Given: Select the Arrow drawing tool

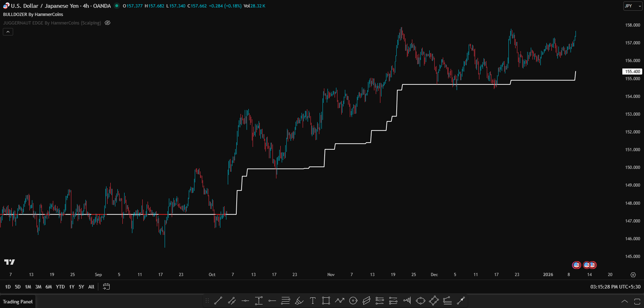Looking at the screenshot, I should tap(461, 301).
